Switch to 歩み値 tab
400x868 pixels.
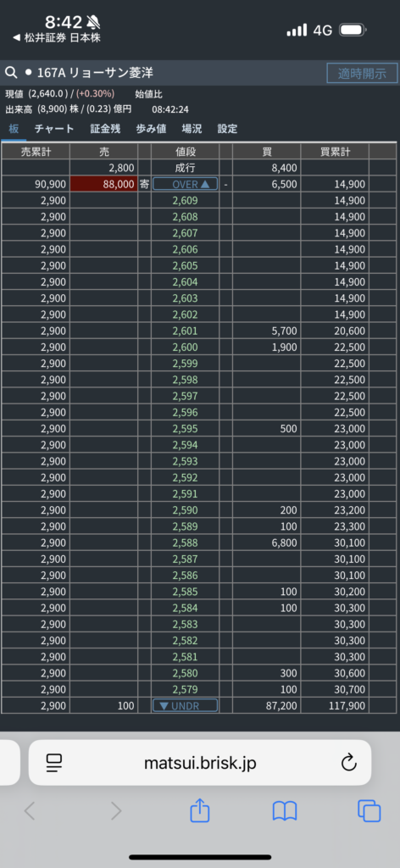coord(151,129)
